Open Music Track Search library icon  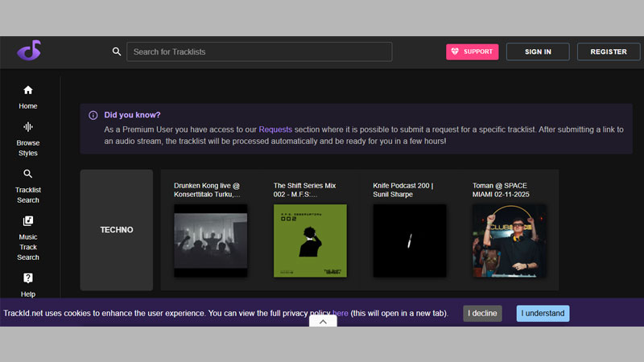pyautogui.click(x=28, y=221)
